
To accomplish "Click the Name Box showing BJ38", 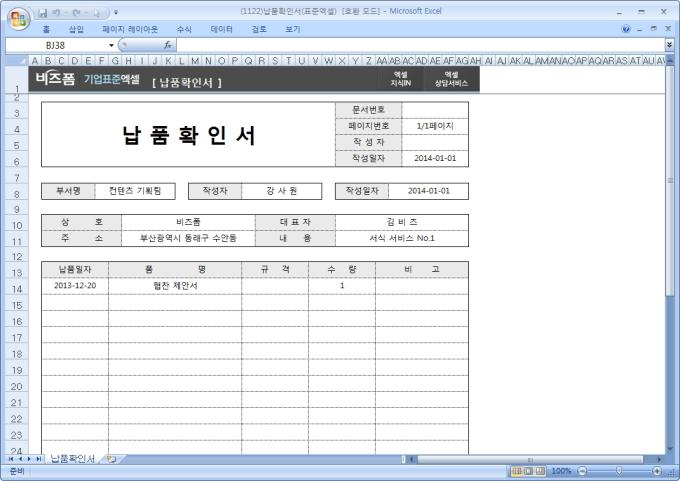I will pos(56,45).
